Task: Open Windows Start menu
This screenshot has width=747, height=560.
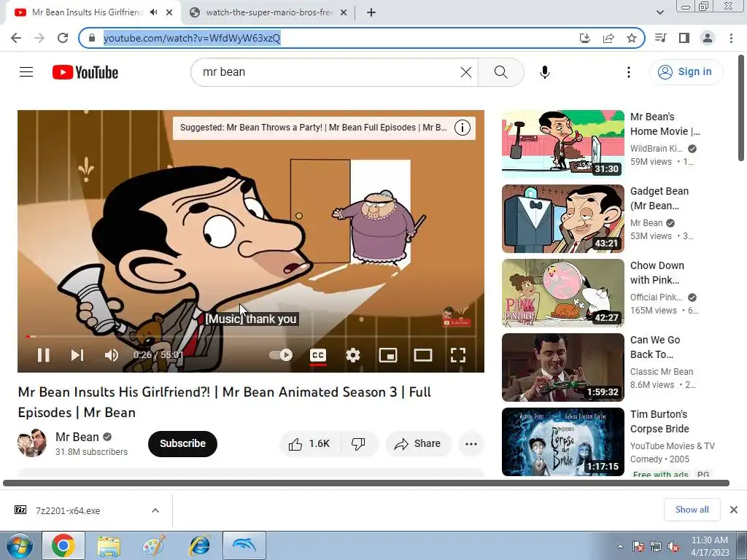Action: click(x=20, y=545)
